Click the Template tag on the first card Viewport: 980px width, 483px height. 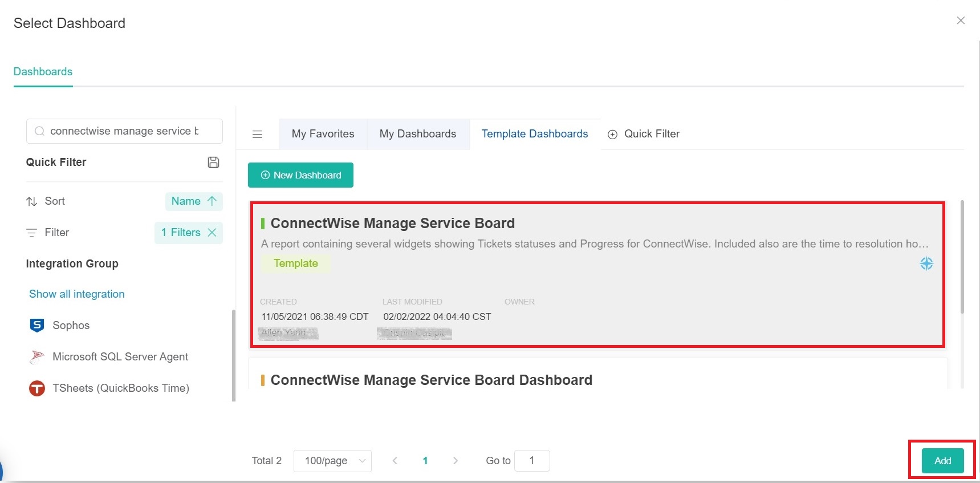[295, 263]
